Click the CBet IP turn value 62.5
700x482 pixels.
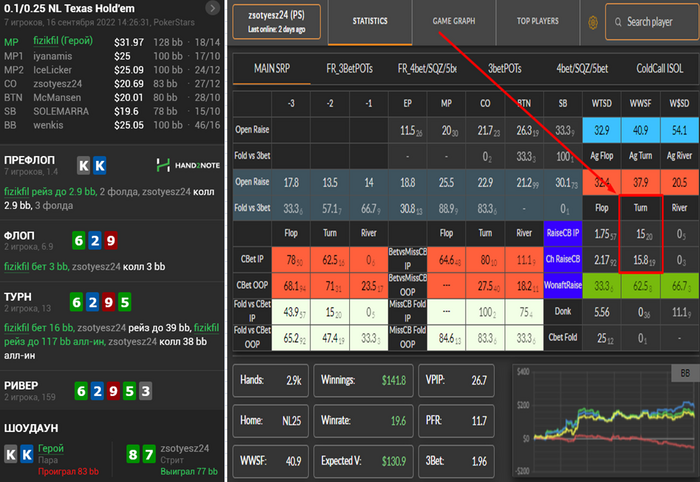click(x=329, y=260)
